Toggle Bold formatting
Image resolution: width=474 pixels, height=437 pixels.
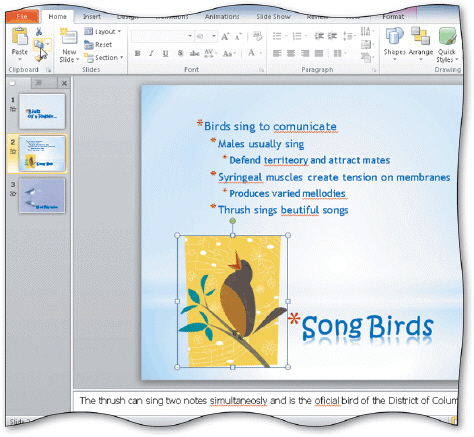tap(137, 53)
